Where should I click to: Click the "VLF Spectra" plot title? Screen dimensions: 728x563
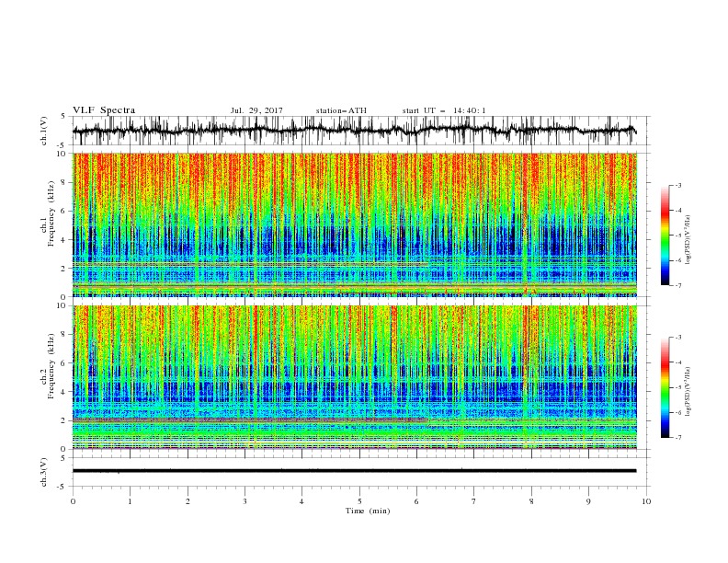[104, 110]
